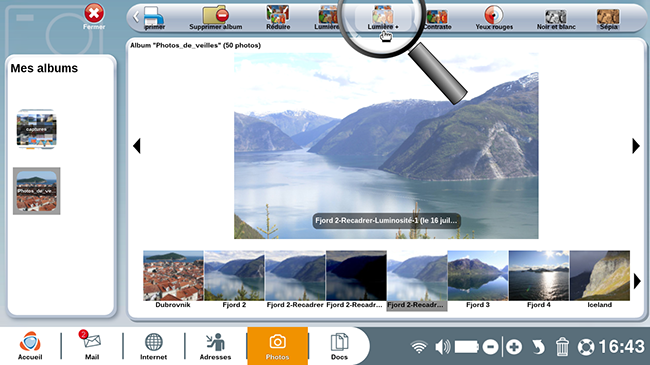Viewport: 650px width, 365px height.
Task: Advance thumbnail strip with right arrow
Action: click(x=638, y=281)
